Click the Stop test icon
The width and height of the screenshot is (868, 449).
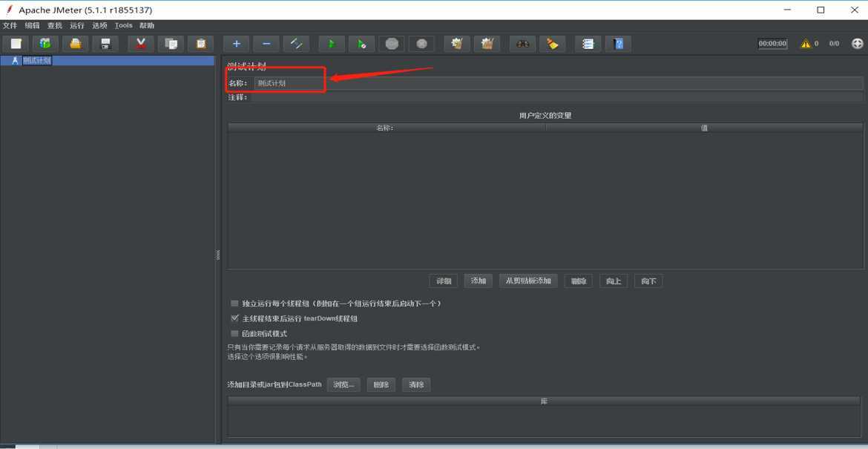point(392,44)
